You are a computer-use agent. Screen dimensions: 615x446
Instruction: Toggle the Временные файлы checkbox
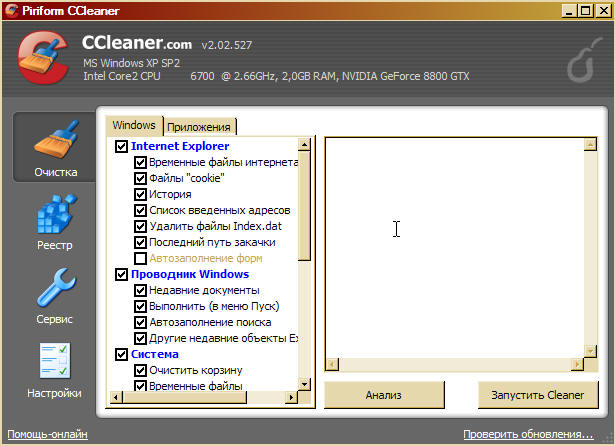coord(140,386)
